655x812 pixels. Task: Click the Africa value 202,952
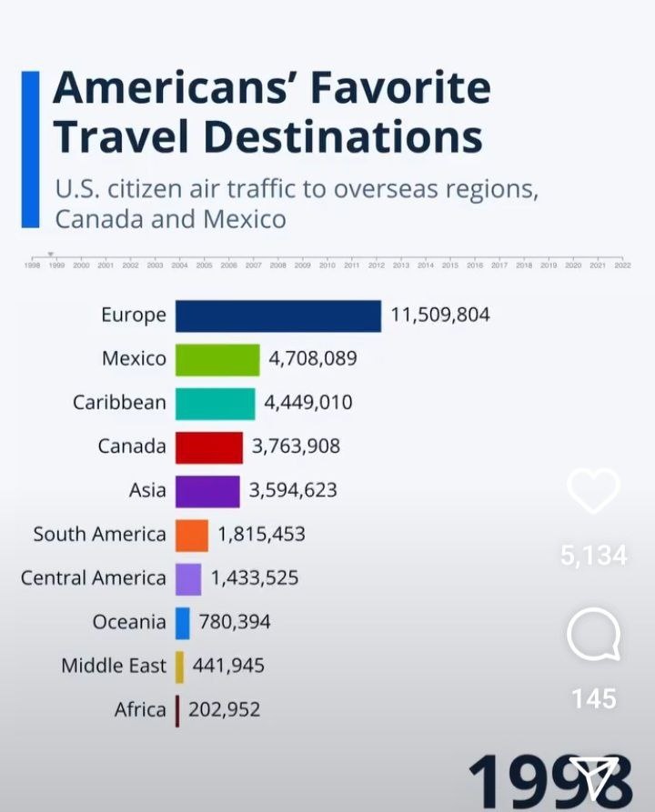pos(224,709)
